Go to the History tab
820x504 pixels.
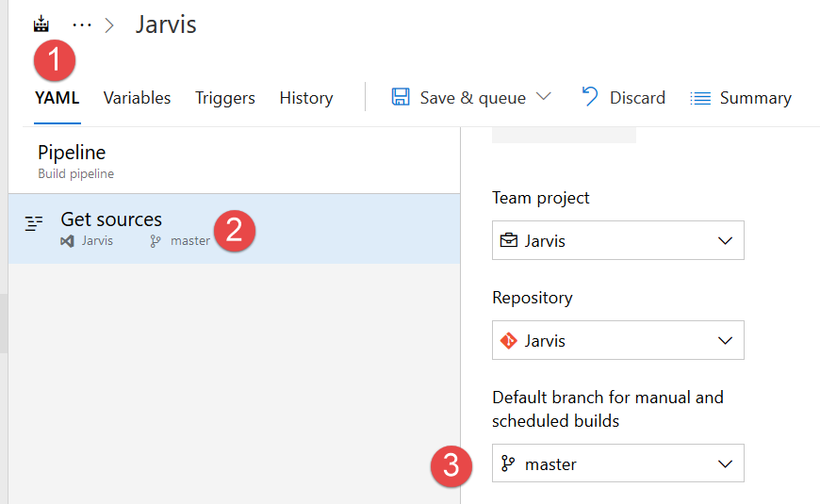point(305,98)
